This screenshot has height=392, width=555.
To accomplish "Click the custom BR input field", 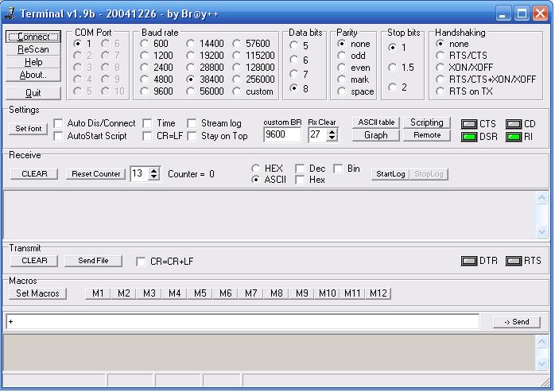I will click(282, 134).
